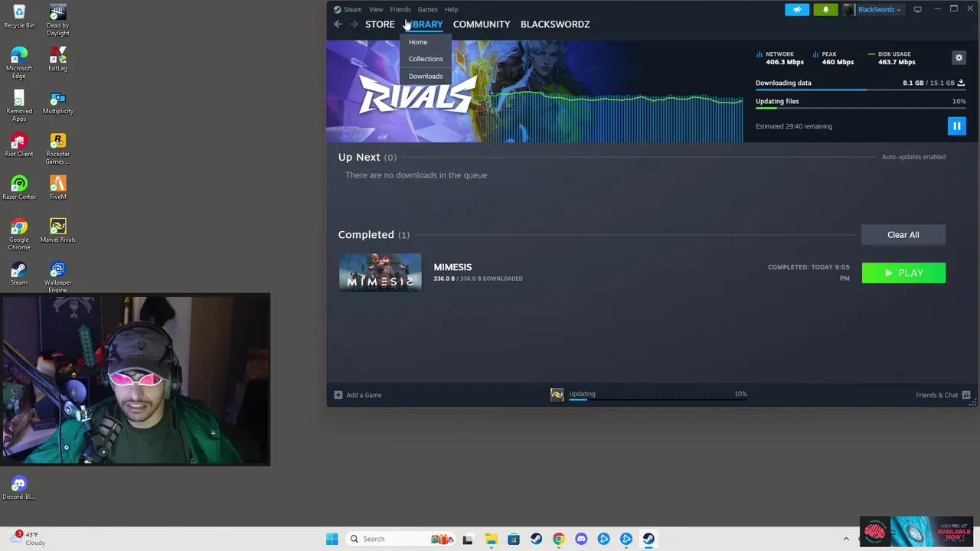Enter Big Picture mode icon

(917, 9)
